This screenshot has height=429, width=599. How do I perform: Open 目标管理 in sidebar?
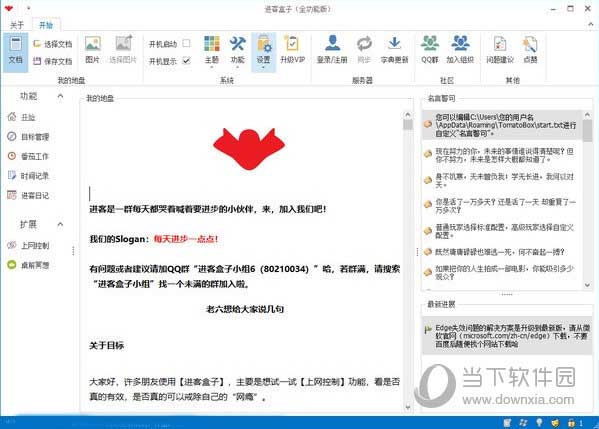[28, 137]
